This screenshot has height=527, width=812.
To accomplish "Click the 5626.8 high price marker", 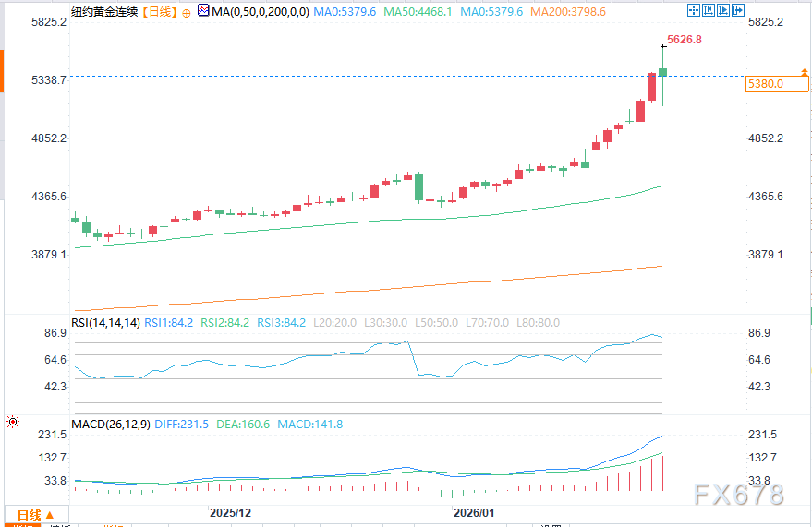I will pos(684,40).
